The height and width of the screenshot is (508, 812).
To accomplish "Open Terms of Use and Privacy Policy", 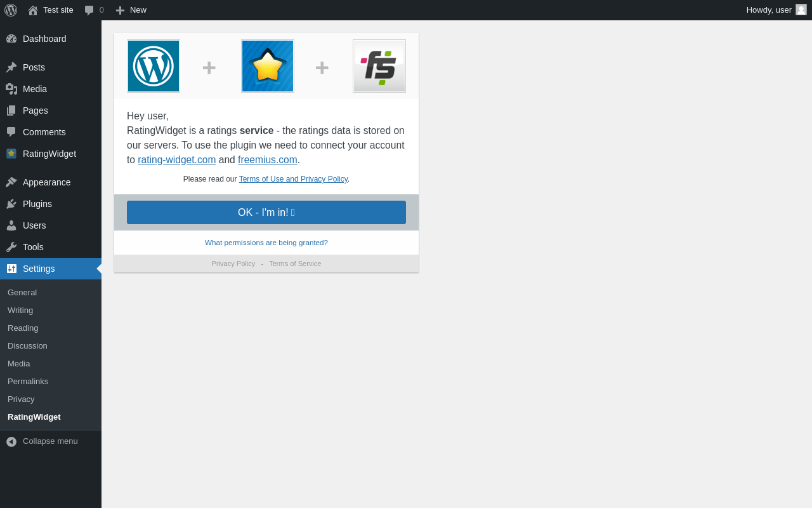I will pos(293,179).
